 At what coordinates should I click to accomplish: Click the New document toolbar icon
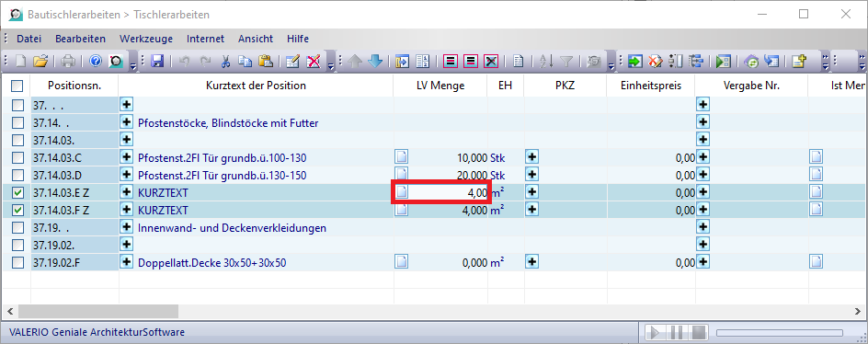tap(20, 62)
